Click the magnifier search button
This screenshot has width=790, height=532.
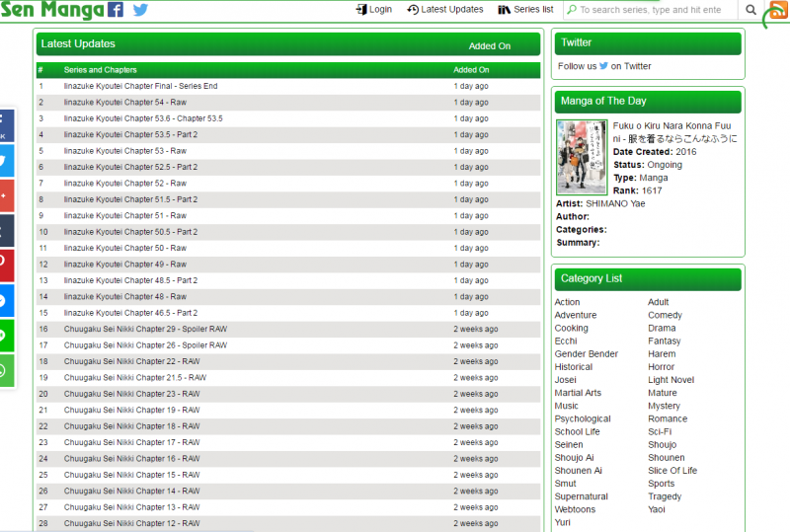pyautogui.click(x=751, y=10)
